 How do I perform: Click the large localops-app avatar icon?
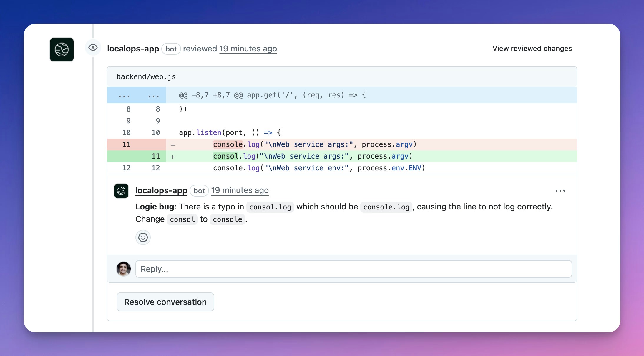coord(62,50)
